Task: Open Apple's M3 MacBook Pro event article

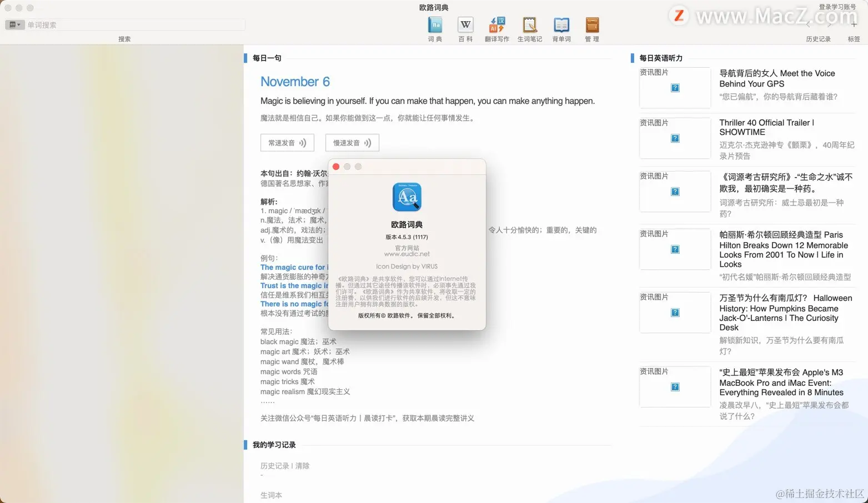Action: click(x=781, y=383)
